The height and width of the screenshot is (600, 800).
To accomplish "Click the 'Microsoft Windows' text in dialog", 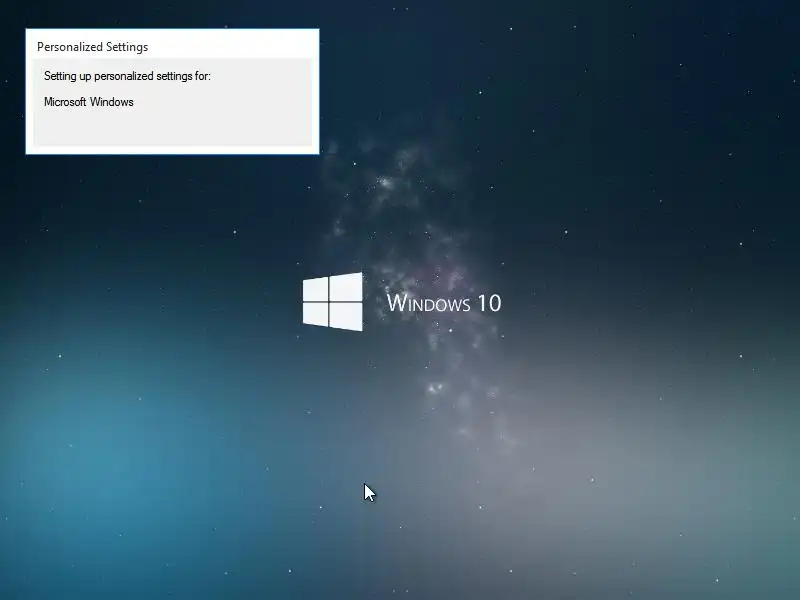I will pos(89,102).
